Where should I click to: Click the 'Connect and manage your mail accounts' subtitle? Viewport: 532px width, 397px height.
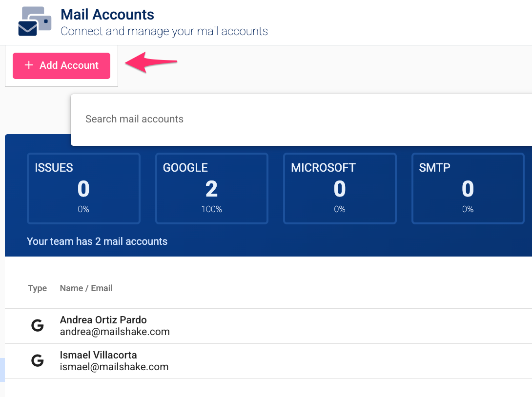point(164,31)
